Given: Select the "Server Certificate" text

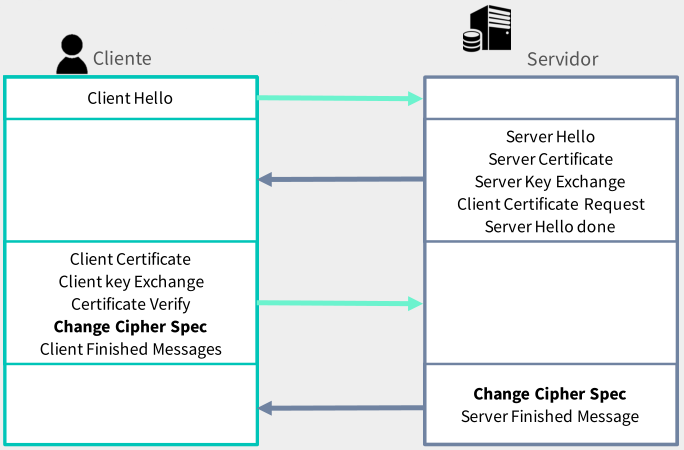Looking at the screenshot, I should pyautogui.click(x=550, y=159).
